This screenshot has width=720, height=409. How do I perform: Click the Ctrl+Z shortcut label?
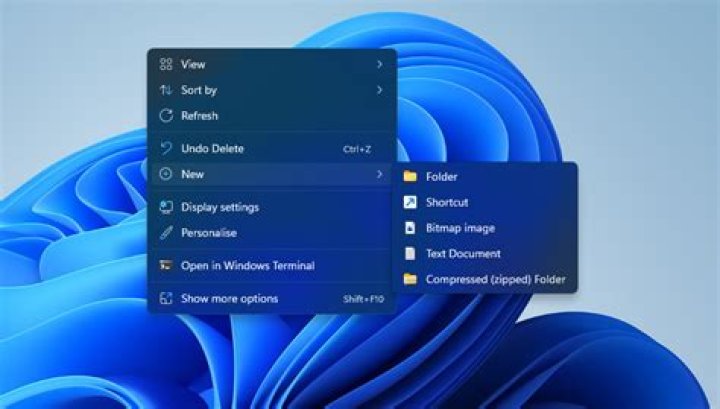click(x=357, y=149)
